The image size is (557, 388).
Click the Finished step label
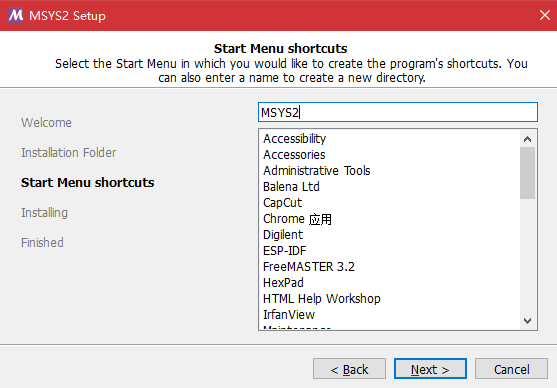42,243
